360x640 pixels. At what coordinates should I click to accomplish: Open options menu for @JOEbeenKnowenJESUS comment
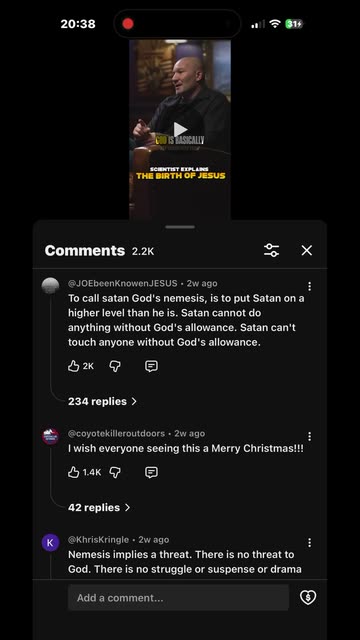pyautogui.click(x=309, y=287)
